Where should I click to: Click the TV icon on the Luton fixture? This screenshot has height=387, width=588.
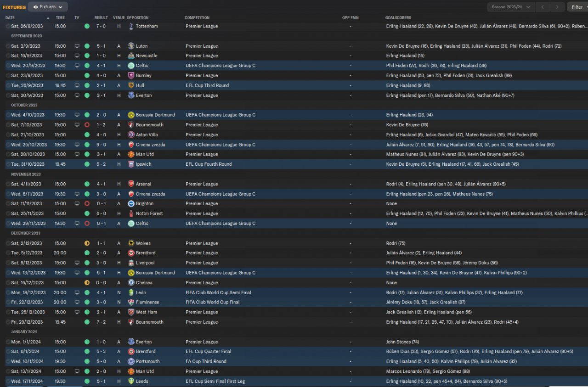pos(77,46)
